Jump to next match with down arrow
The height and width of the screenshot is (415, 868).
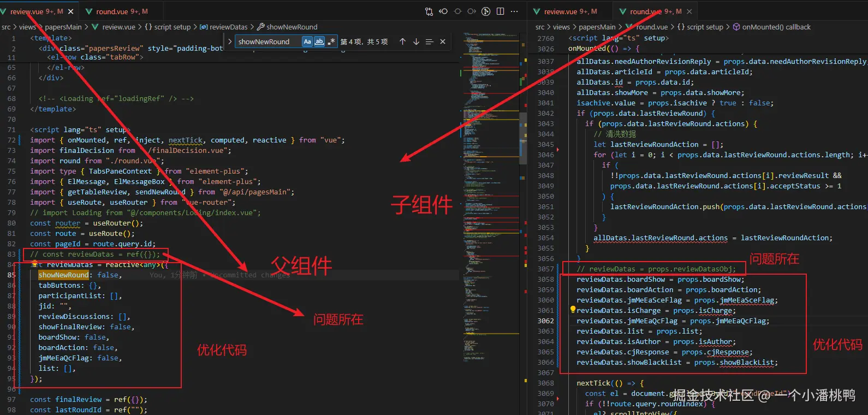416,41
